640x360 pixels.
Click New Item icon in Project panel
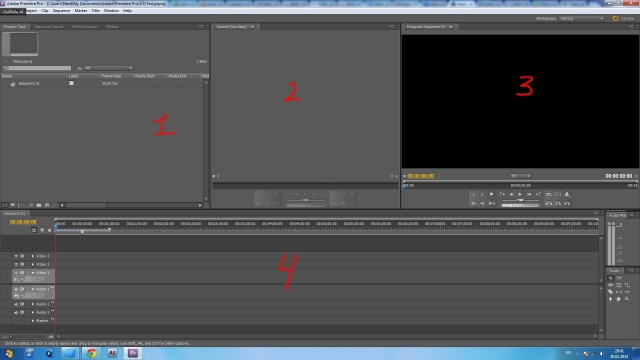(47, 205)
